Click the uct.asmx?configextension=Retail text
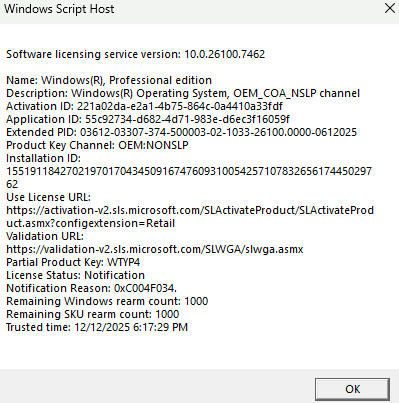Viewport: 399px width, 403px height. pyautogui.click(x=91, y=223)
